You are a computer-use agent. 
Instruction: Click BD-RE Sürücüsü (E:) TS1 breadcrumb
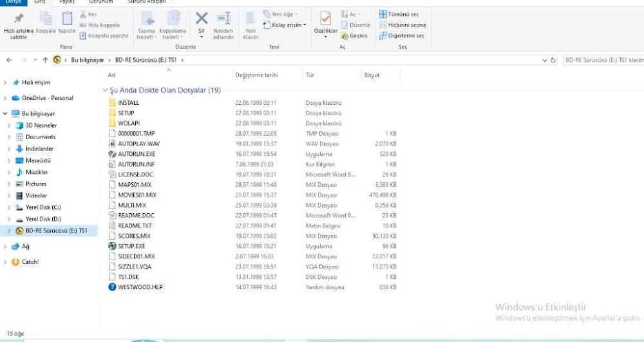coord(146,60)
